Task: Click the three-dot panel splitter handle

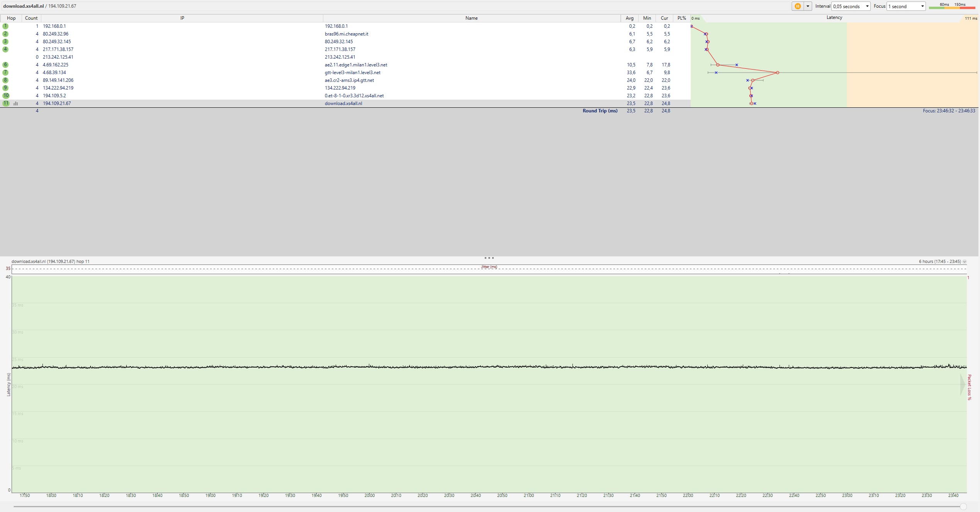Action: coord(489,258)
